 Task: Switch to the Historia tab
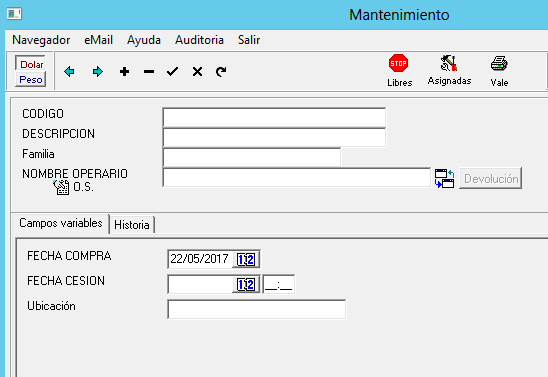[x=132, y=225]
